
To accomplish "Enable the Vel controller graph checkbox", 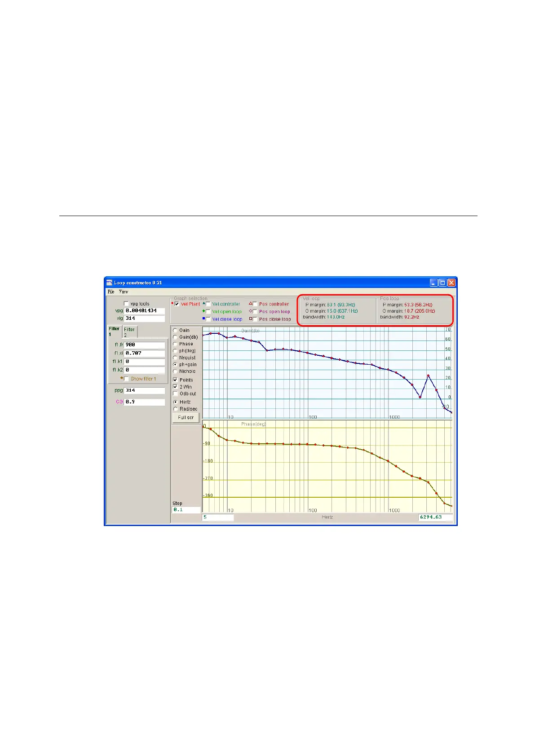I will click(208, 304).
